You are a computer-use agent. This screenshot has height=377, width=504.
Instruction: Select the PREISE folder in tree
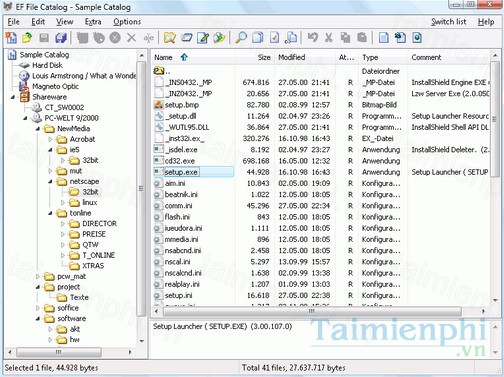(94, 234)
